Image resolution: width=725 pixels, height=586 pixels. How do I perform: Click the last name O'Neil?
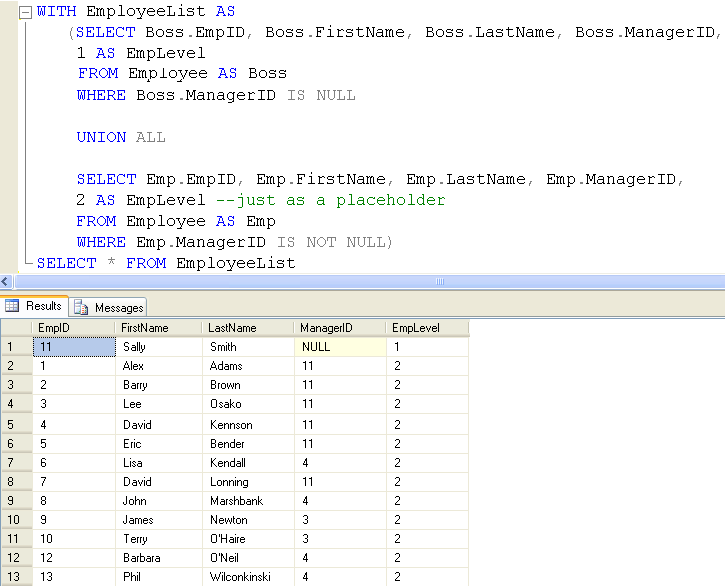click(x=225, y=557)
